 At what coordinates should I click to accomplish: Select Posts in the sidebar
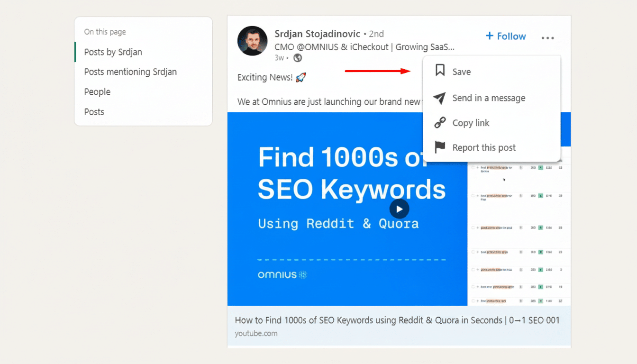coord(94,111)
